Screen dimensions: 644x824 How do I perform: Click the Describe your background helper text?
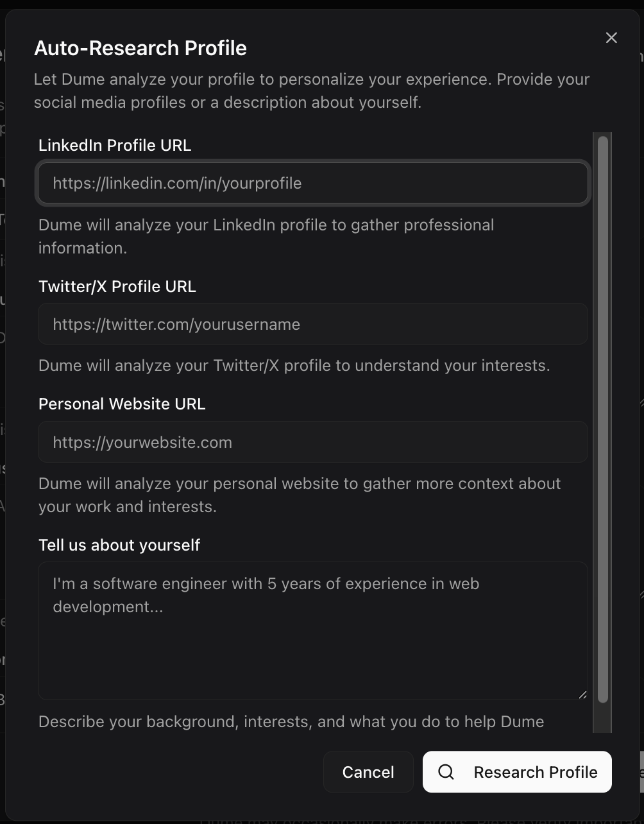(x=291, y=721)
